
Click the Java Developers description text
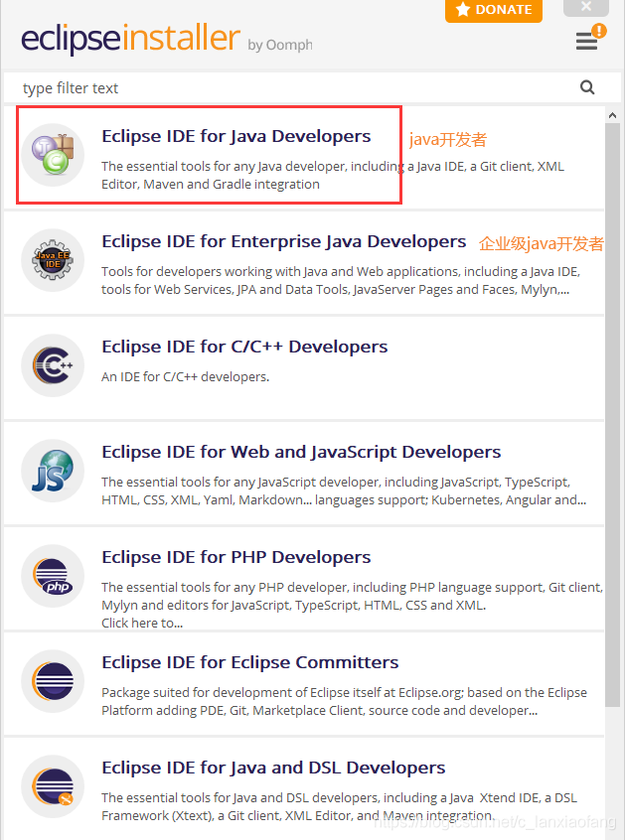point(332,175)
